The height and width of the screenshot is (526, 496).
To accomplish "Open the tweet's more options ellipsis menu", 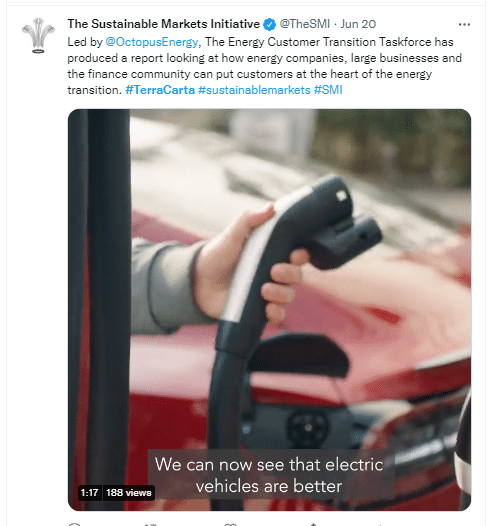I will coord(464,24).
